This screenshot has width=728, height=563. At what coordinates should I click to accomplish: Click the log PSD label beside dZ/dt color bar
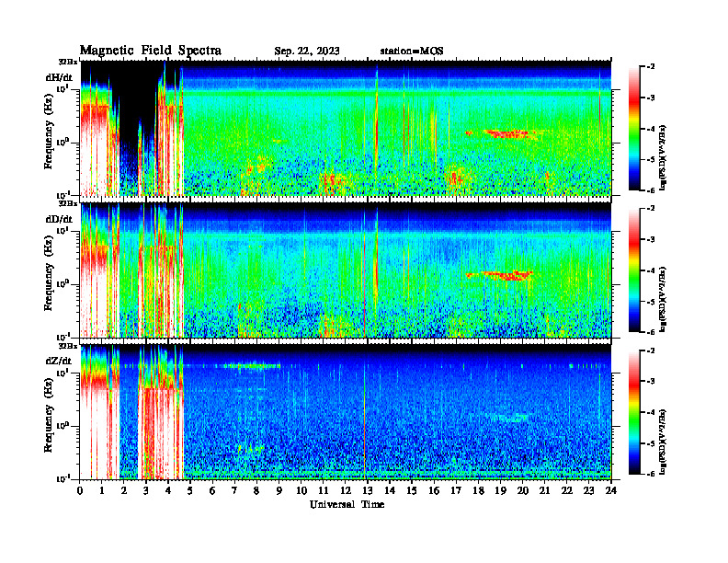pyautogui.click(x=663, y=442)
